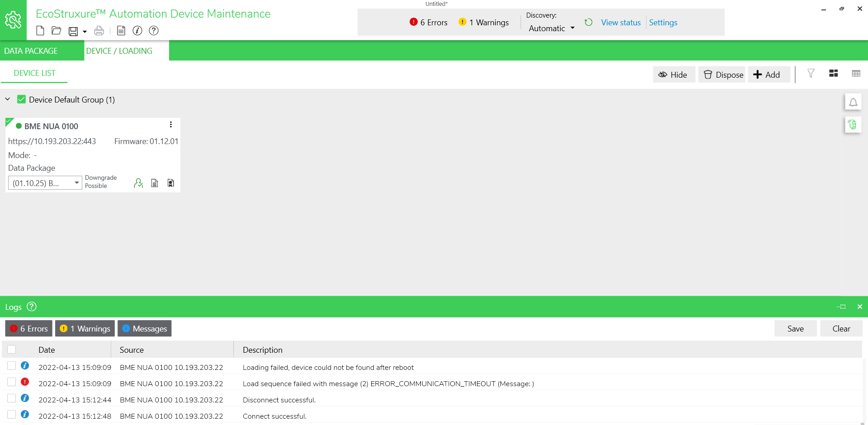The height and width of the screenshot is (425, 868).
Task: Switch to tile card view
Action: coord(834,74)
